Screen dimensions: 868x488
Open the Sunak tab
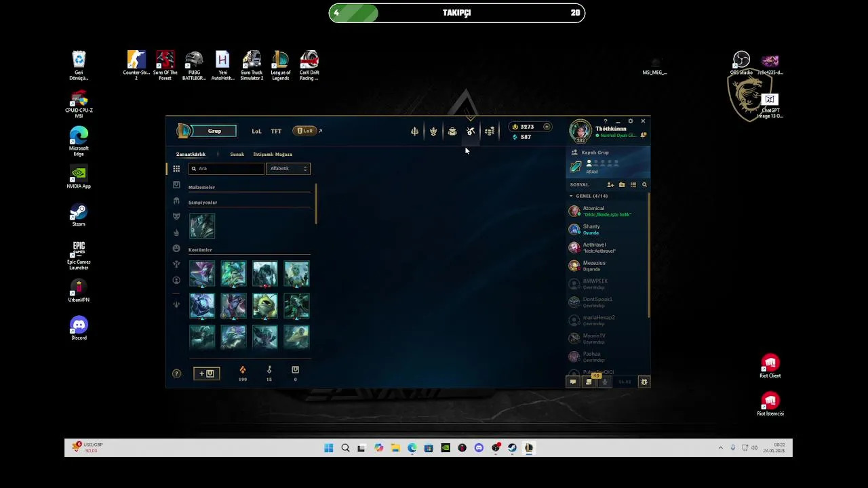coord(237,155)
